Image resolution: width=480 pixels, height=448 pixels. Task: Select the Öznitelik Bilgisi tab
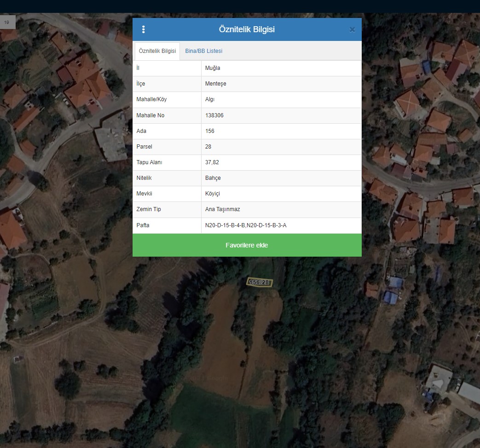[157, 51]
